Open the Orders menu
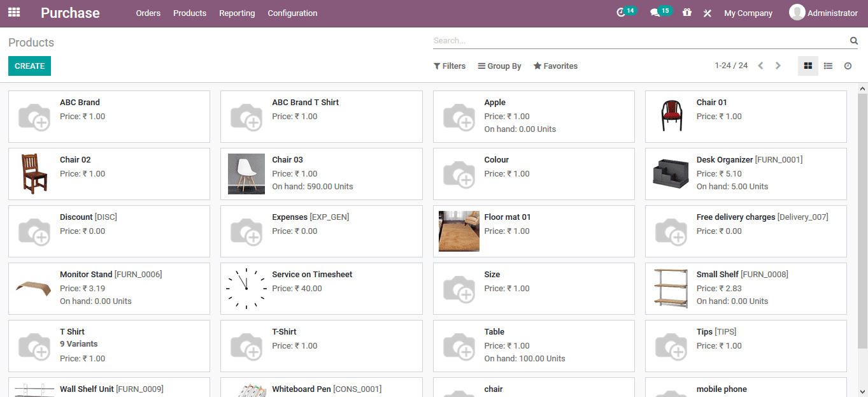 [148, 13]
